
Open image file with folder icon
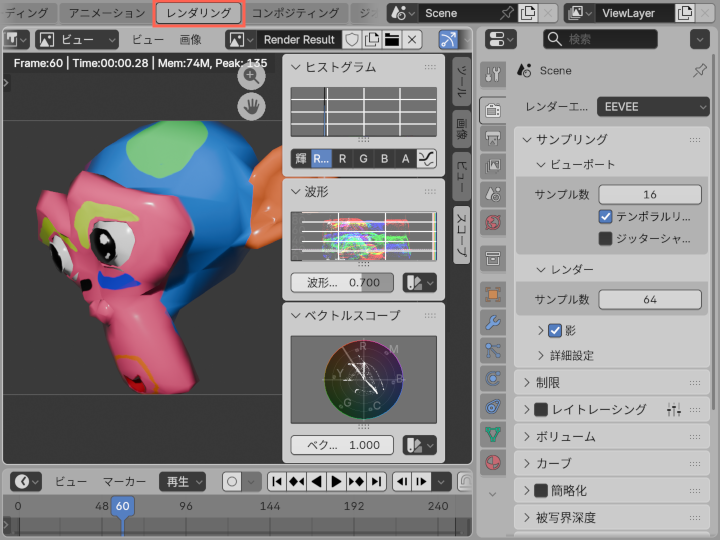coord(392,40)
